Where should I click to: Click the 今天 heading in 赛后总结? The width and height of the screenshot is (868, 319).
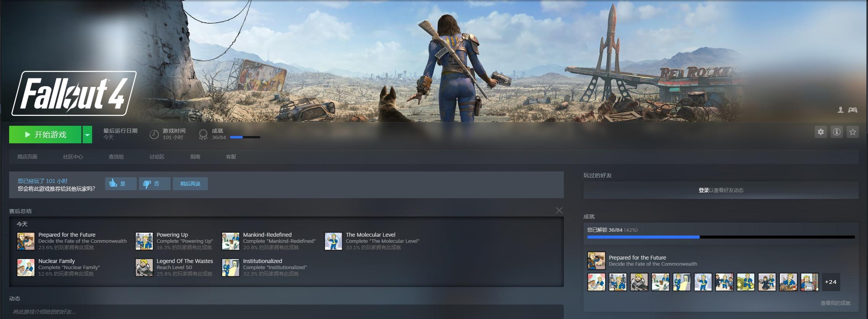22,224
